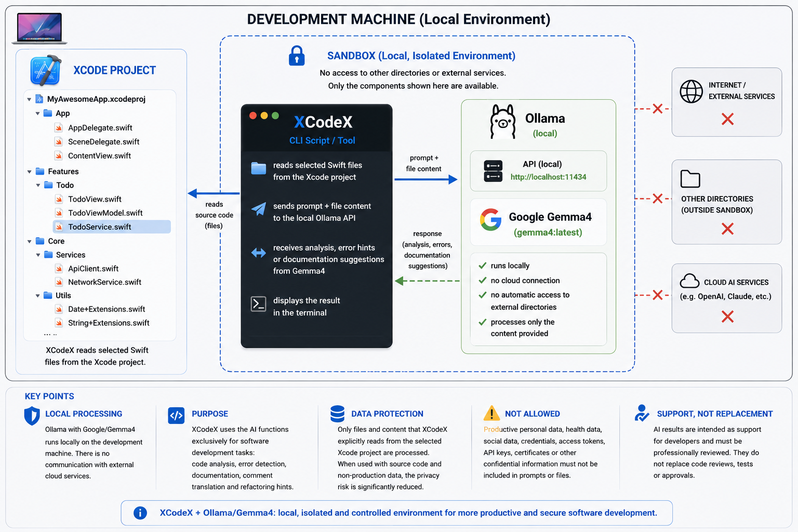
Task: Click the green dot on XCodeX window
Action: (x=275, y=115)
